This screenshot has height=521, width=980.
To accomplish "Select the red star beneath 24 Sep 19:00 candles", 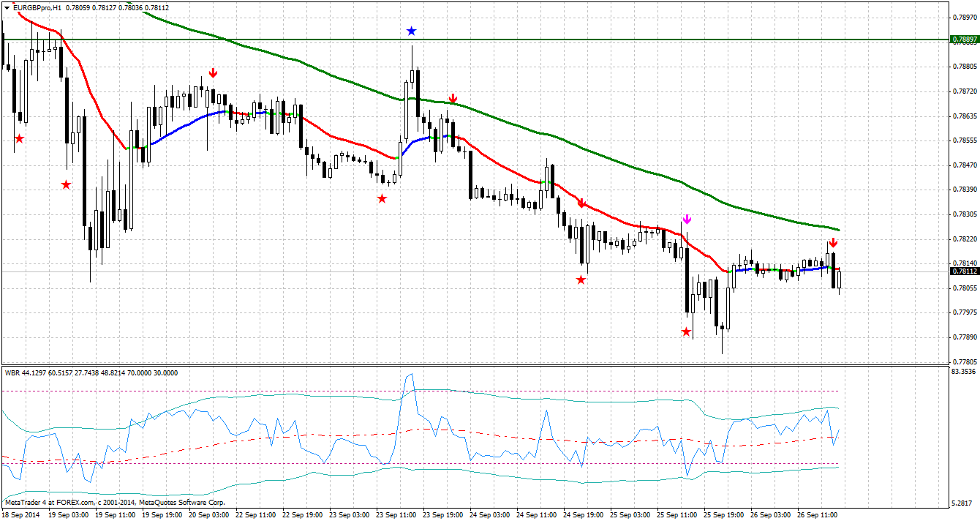I will [x=581, y=278].
